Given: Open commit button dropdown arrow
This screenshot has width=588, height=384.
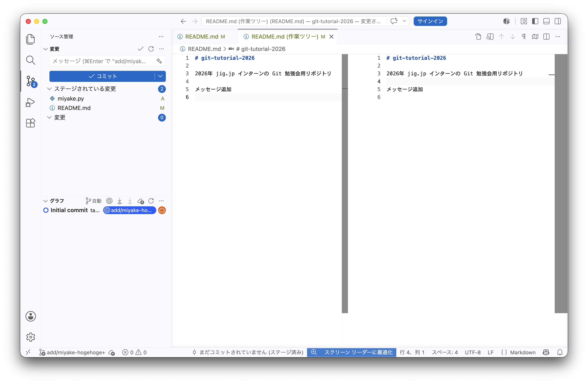Looking at the screenshot, I should pos(160,76).
